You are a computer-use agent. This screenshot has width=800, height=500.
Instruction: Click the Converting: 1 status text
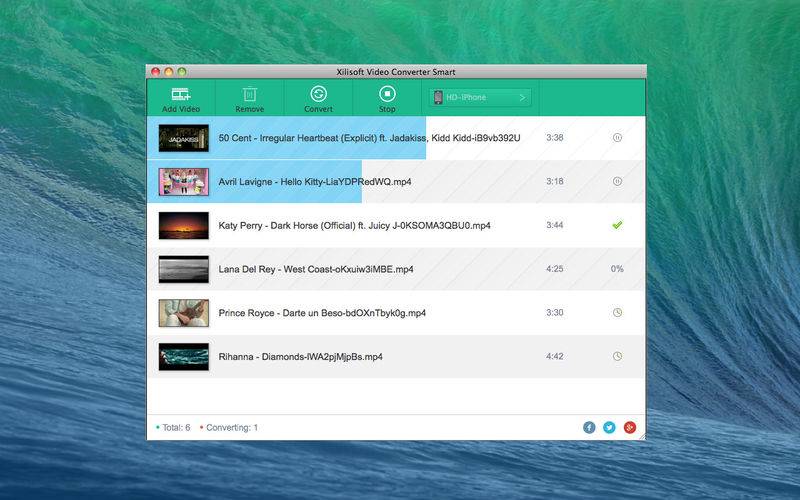(x=232, y=428)
